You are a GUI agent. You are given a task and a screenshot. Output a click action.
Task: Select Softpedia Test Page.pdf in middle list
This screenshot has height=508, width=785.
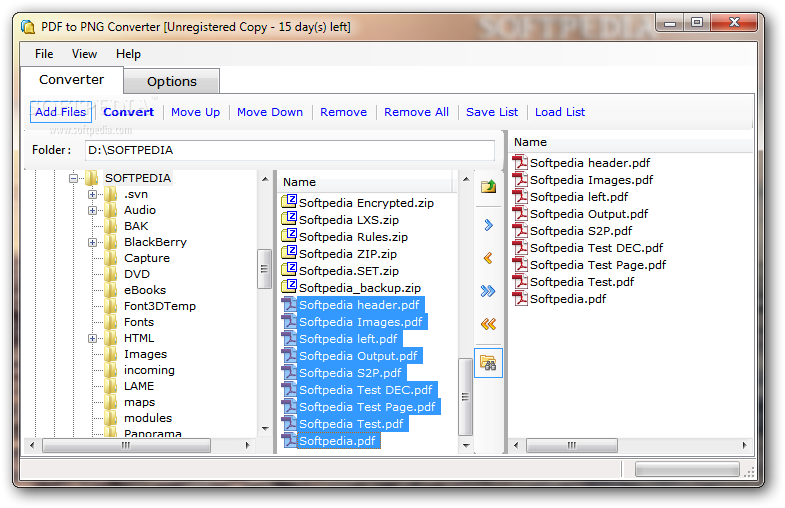(367, 407)
